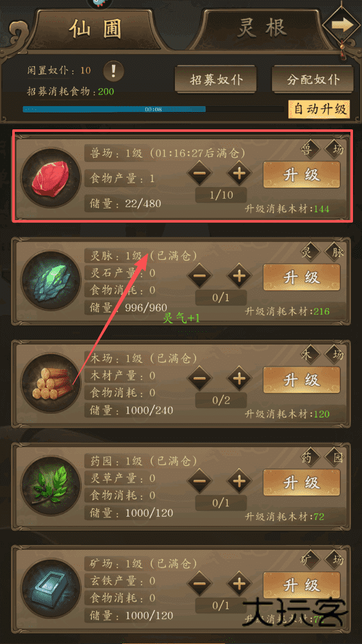The image size is (362, 644).
Task: Click the herb leaf icon for 药园
Action: 51,486
